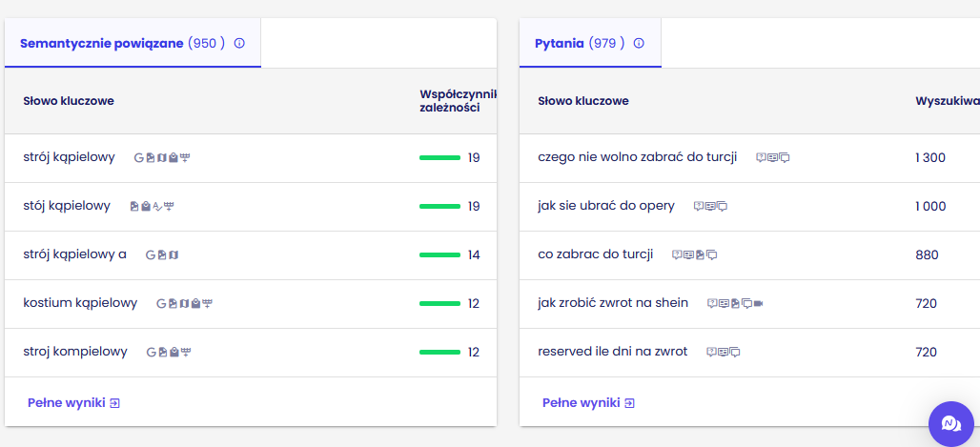Click Google icon in 'strój kąpielowy' row
The image size is (980, 447).
(x=139, y=157)
